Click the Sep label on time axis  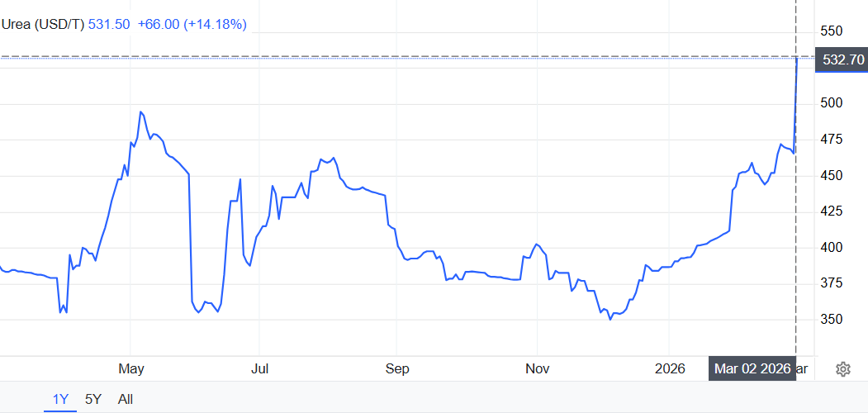click(397, 368)
